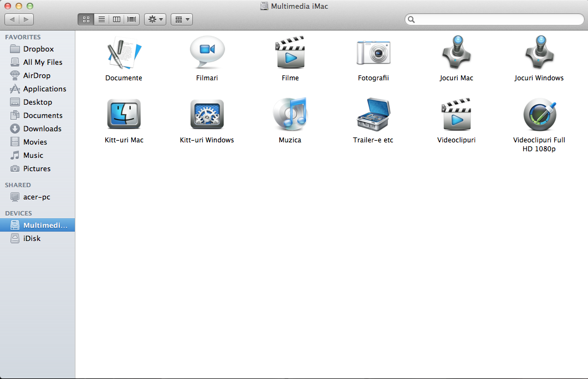Click the DEVICES section header
This screenshot has height=379, width=588.
pyautogui.click(x=18, y=213)
